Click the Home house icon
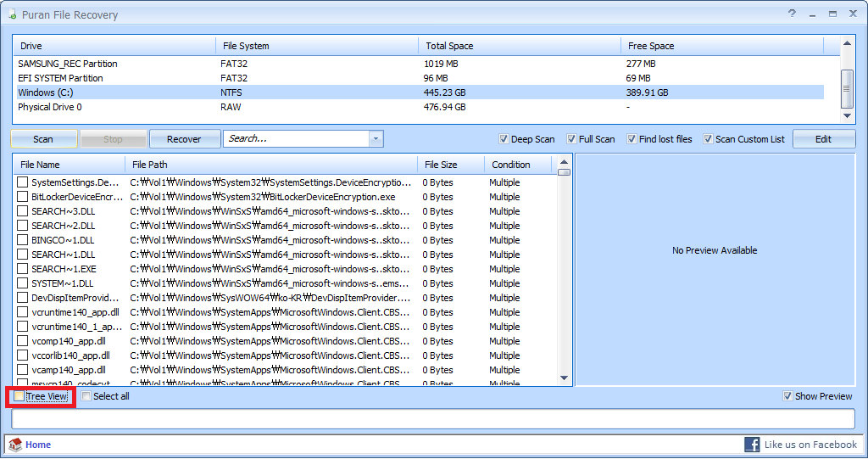868x459 pixels. point(15,445)
